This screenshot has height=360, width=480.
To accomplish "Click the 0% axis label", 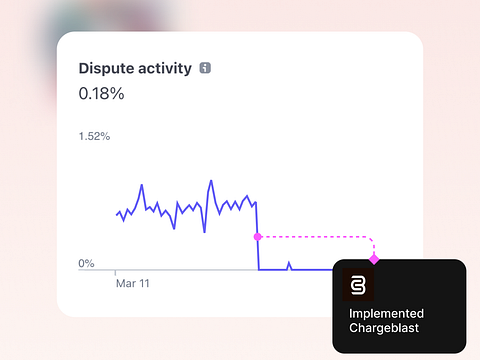I will (86, 263).
